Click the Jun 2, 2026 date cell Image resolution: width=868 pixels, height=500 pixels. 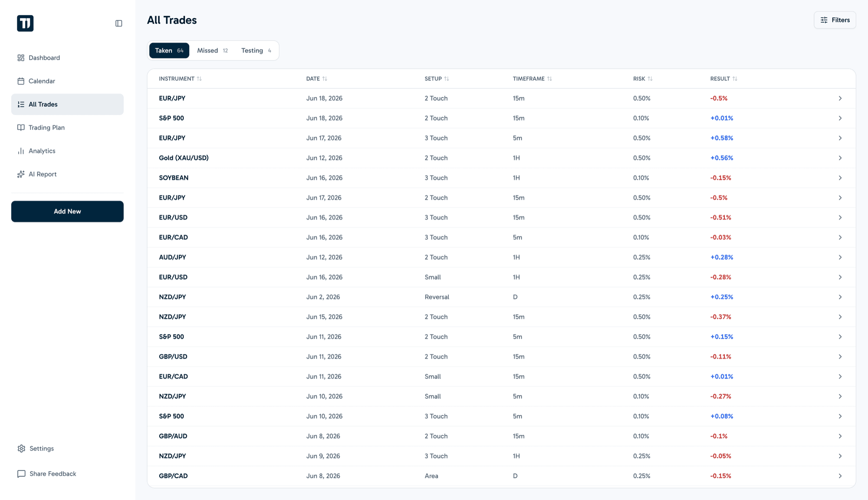tap(323, 297)
